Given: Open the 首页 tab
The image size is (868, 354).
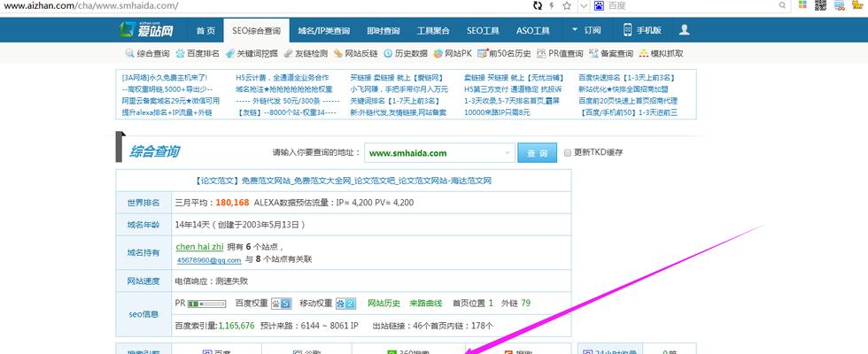Looking at the screenshot, I should click(x=205, y=30).
